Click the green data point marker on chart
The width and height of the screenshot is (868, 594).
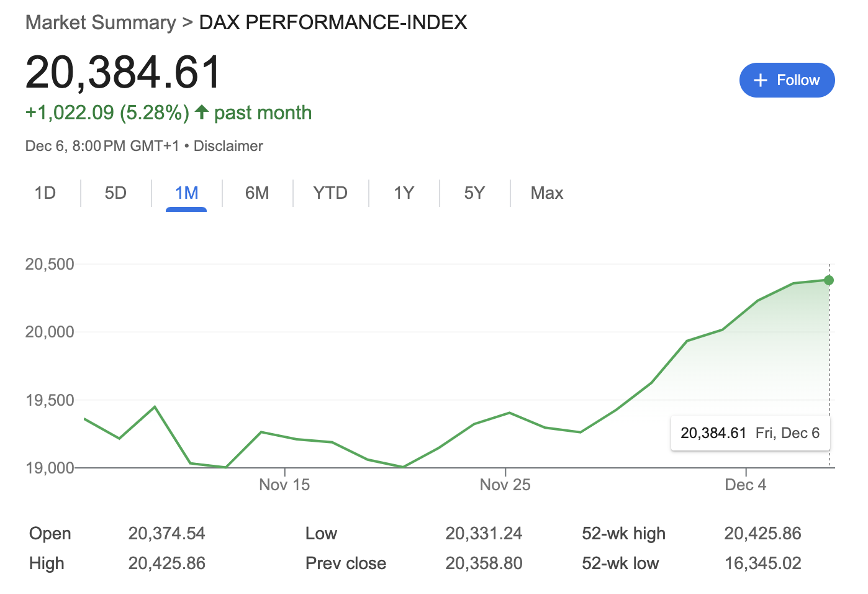pyautogui.click(x=828, y=280)
